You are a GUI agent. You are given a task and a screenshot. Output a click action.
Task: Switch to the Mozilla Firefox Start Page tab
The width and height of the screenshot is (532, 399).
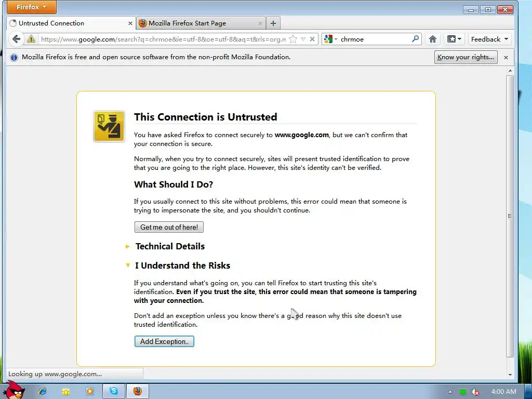201,23
